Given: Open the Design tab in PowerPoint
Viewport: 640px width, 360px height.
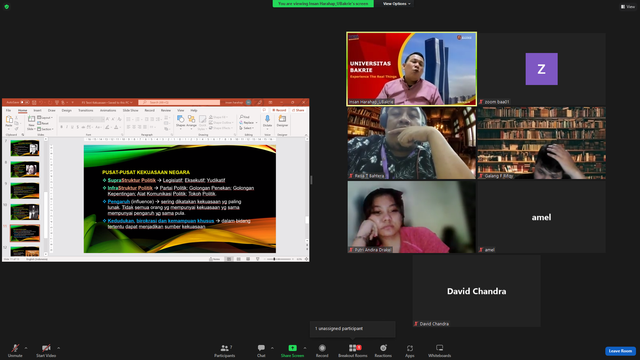Looking at the screenshot, I should coord(67,111).
